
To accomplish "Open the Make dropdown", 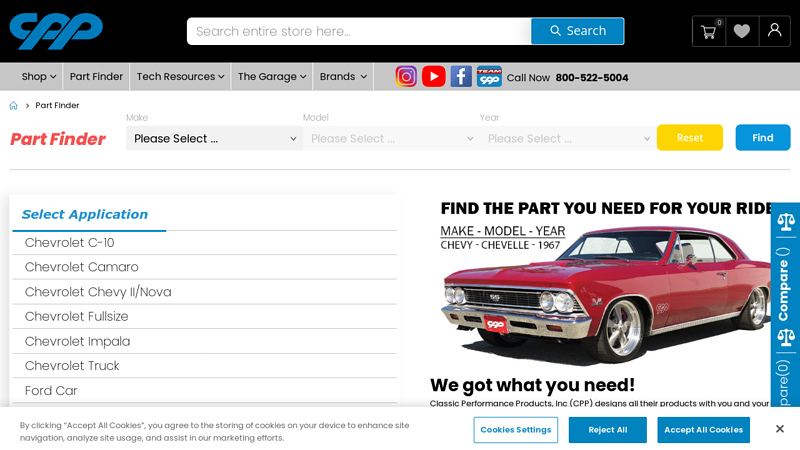I will (214, 138).
